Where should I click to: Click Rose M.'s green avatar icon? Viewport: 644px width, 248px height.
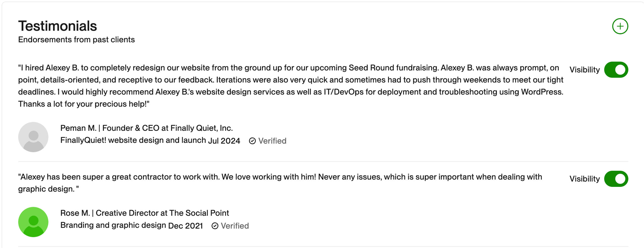click(33, 222)
